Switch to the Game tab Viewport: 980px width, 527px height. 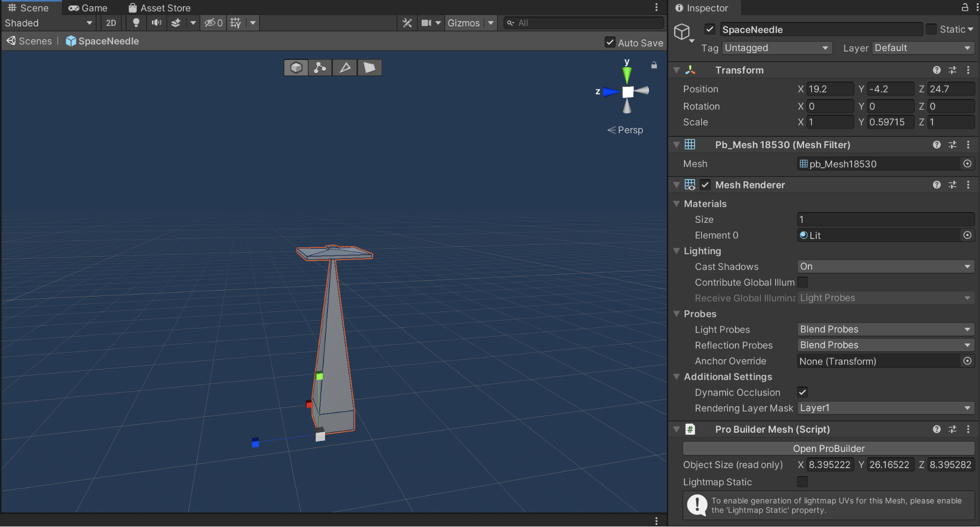88,8
